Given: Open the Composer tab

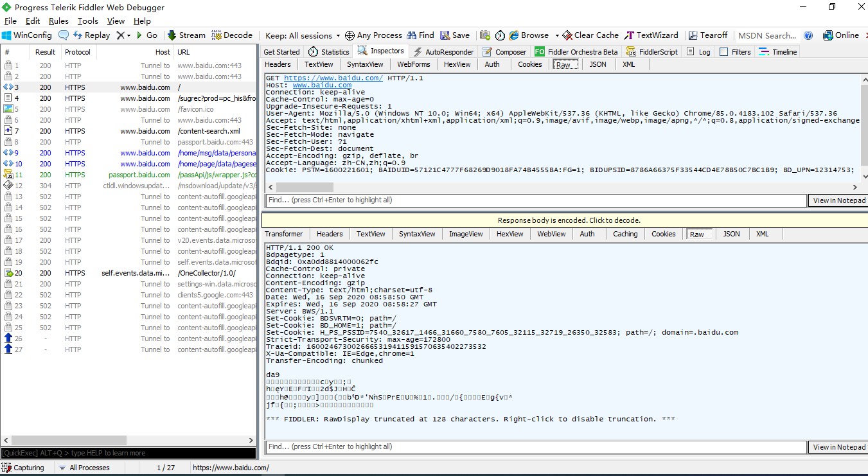Looking at the screenshot, I should pyautogui.click(x=504, y=52).
